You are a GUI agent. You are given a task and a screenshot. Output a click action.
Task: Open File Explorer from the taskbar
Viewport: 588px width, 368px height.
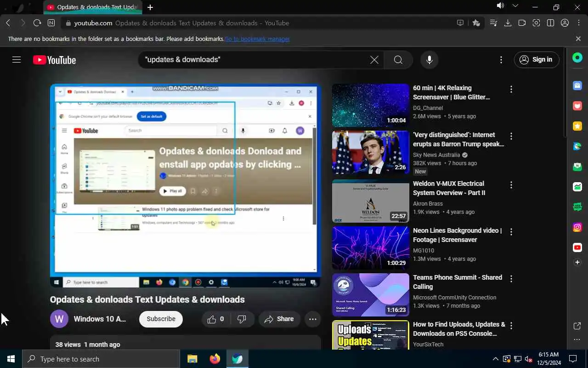point(192,359)
